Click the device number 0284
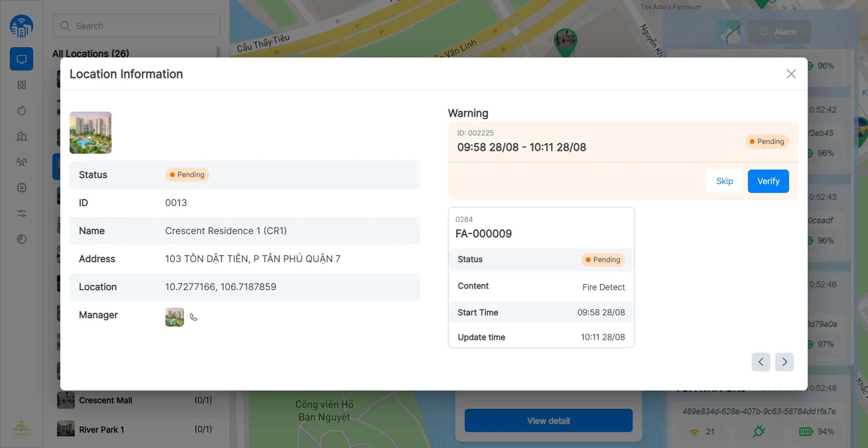Screen dimensions: 868x448 [x=464, y=220]
